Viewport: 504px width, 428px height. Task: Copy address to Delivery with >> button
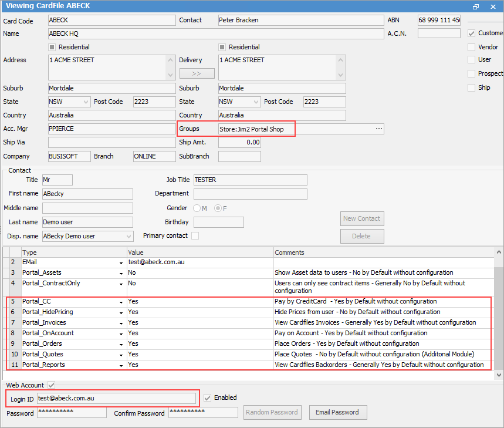point(197,73)
